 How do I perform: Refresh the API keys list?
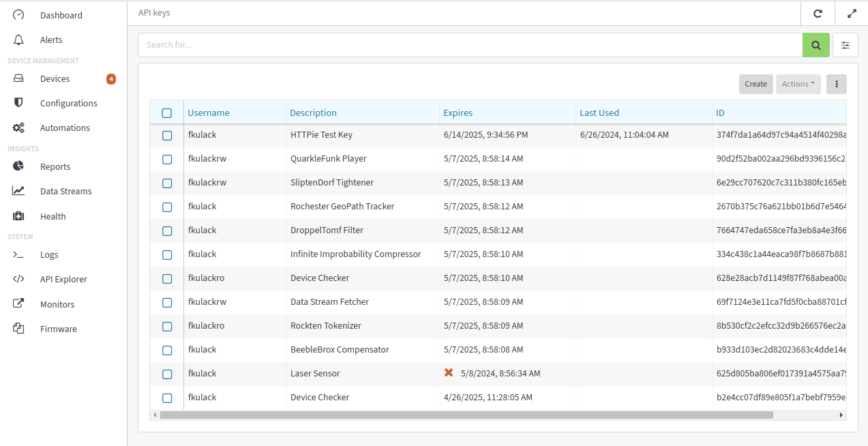(818, 13)
